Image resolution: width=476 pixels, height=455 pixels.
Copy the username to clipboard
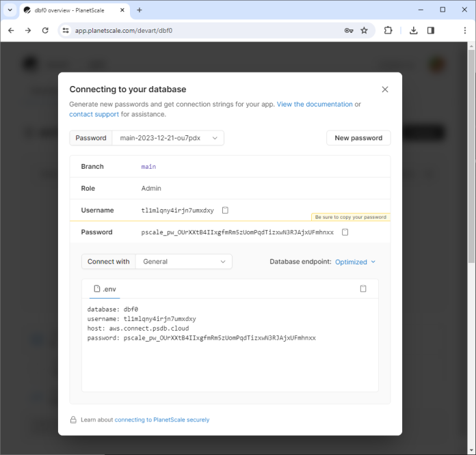(225, 210)
